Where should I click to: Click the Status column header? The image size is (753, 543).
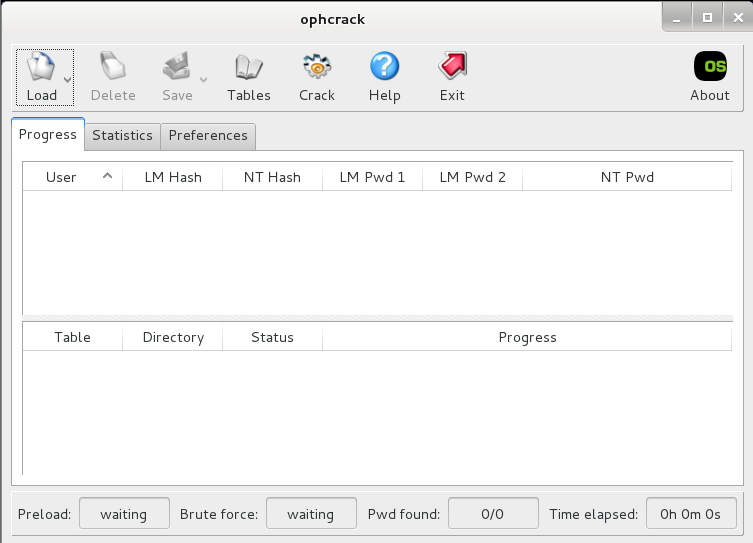(x=272, y=337)
